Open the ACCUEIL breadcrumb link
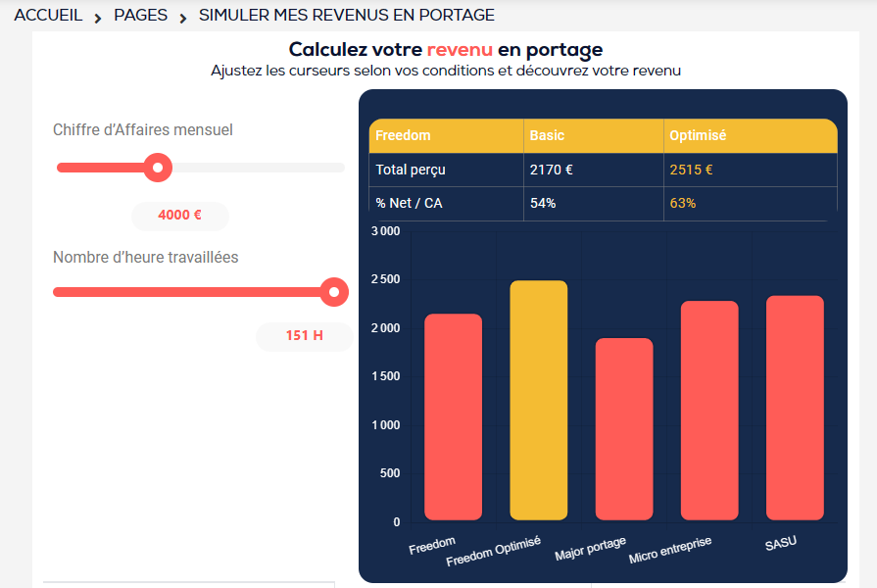 [48, 15]
